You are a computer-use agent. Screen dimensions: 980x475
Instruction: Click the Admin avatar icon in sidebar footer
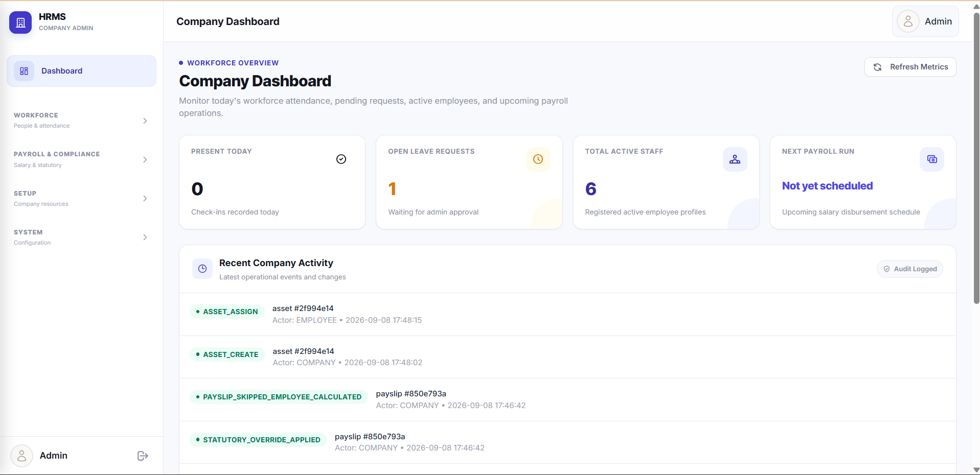21,456
